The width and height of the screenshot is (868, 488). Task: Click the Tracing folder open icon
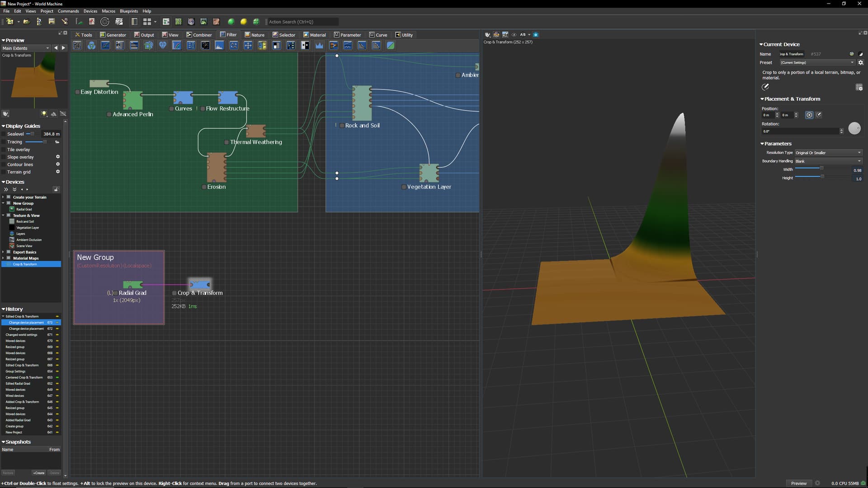click(x=57, y=142)
